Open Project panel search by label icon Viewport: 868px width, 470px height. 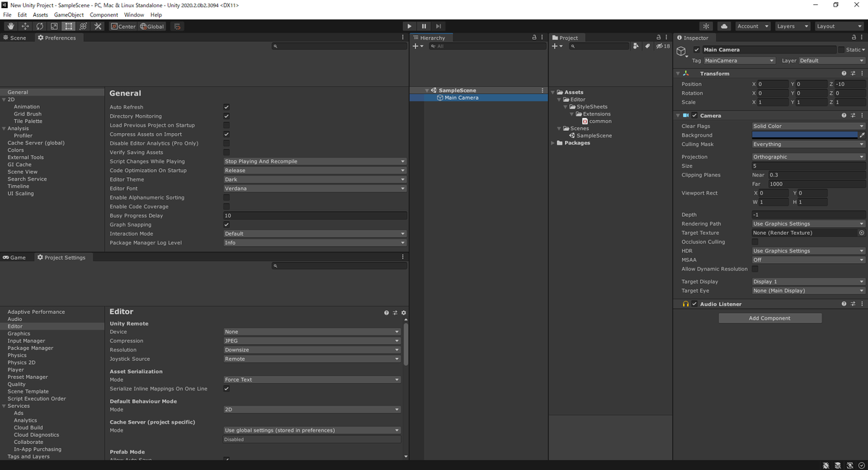[x=647, y=46]
